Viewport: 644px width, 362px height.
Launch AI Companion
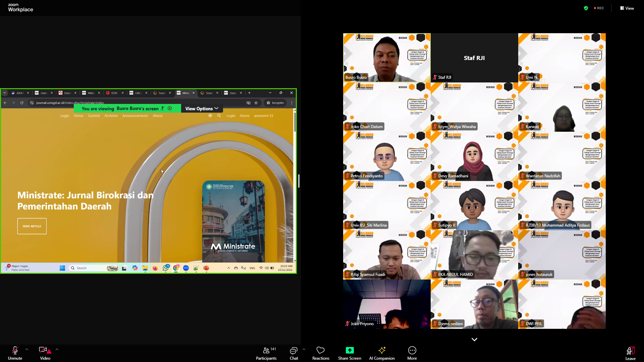pyautogui.click(x=382, y=351)
